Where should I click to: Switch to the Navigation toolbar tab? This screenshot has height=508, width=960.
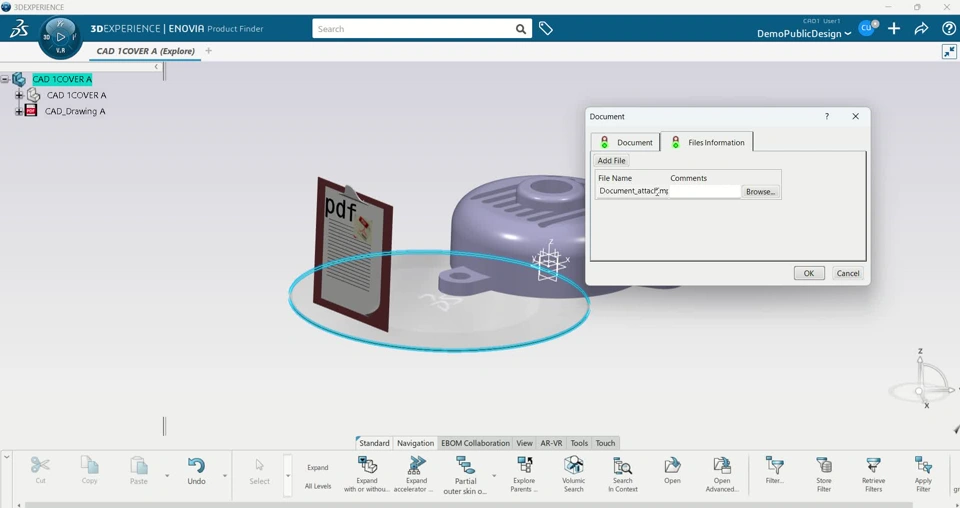click(415, 443)
